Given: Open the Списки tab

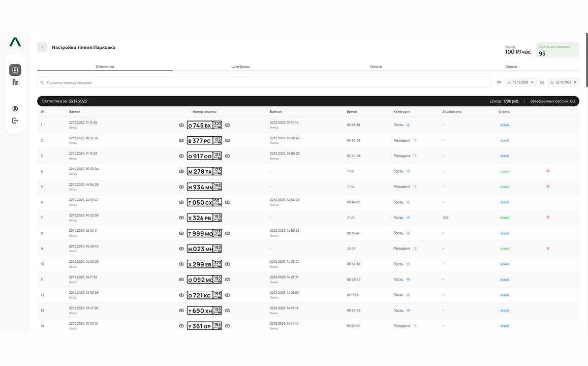Looking at the screenshot, I should click(511, 67).
